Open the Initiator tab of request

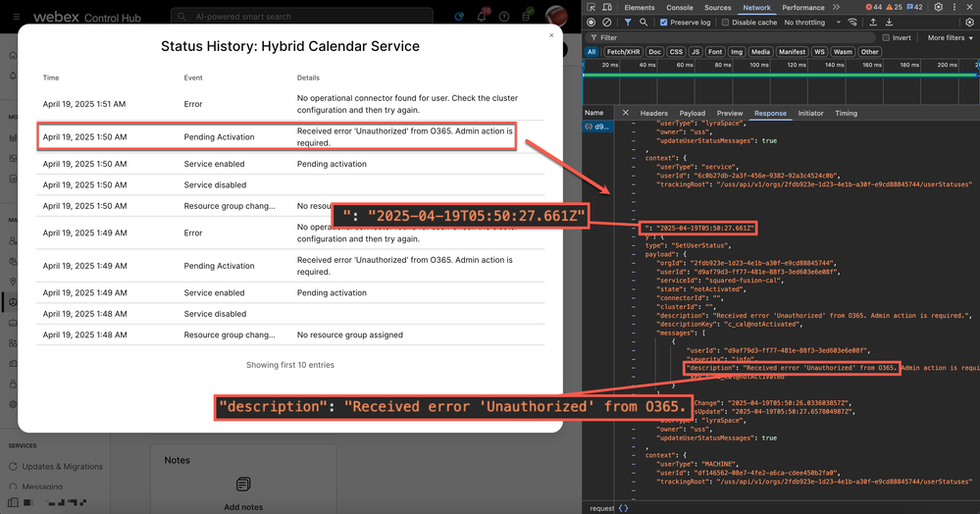click(x=810, y=113)
